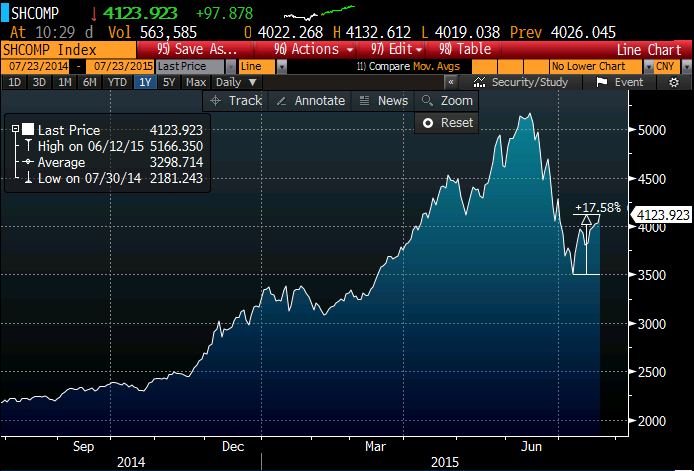Open the News overlay

383,100
